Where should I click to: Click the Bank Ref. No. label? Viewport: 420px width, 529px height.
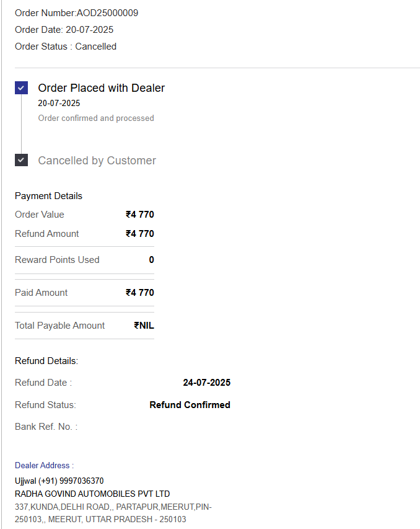point(46,427)
